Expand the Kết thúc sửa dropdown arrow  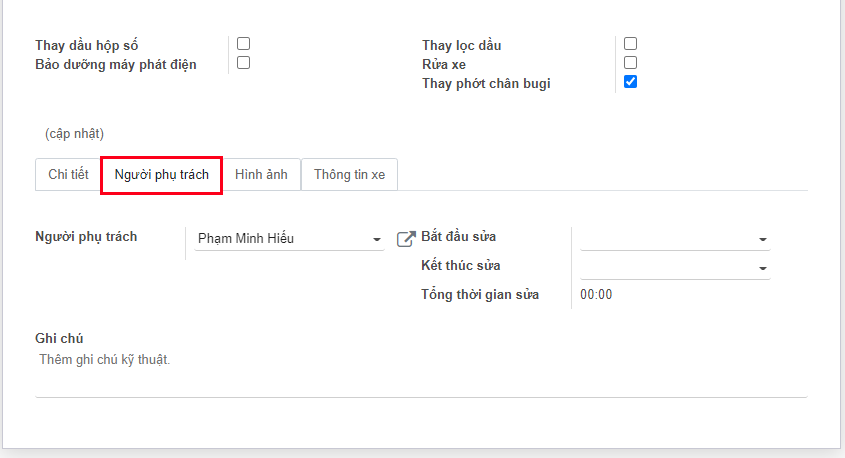763,269
